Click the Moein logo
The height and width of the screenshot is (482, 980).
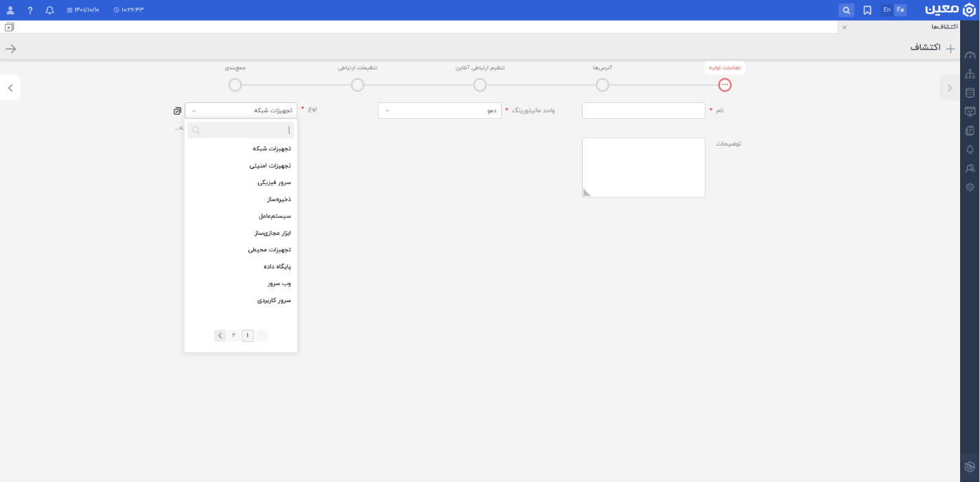pyautogui.click(x=950, y=10)
